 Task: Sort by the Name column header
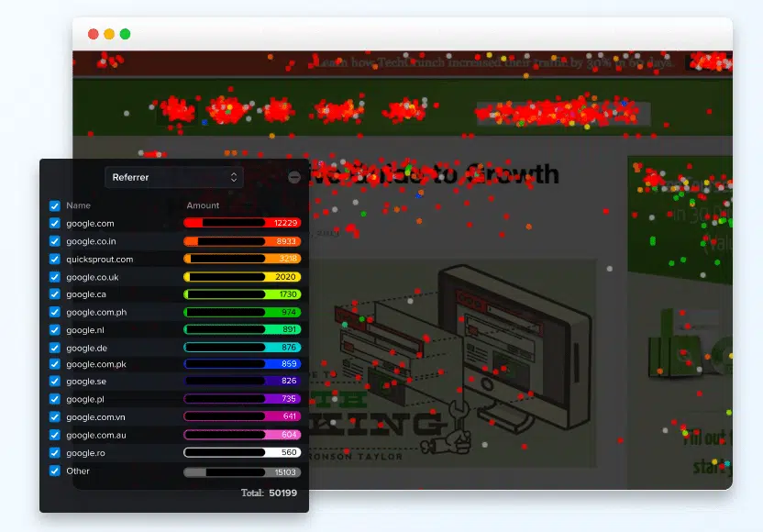[78, 205]
